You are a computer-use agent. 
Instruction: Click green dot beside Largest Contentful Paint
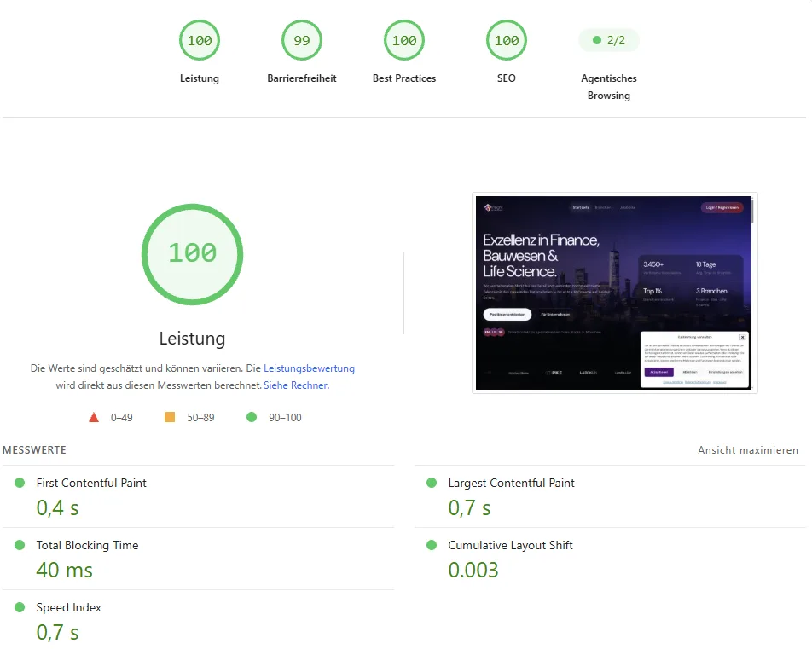pyautogui.click(x=432, y=483)
